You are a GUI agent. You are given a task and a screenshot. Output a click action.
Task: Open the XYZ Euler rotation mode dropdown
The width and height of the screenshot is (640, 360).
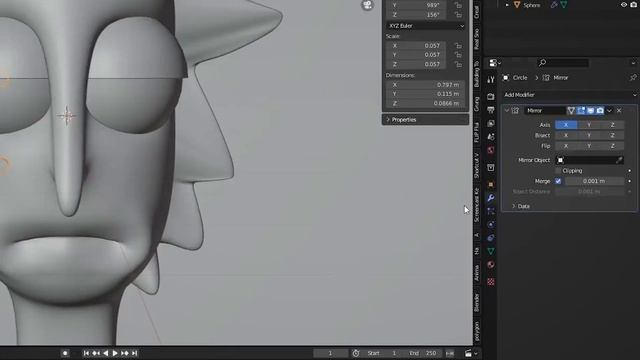(426, 26)
